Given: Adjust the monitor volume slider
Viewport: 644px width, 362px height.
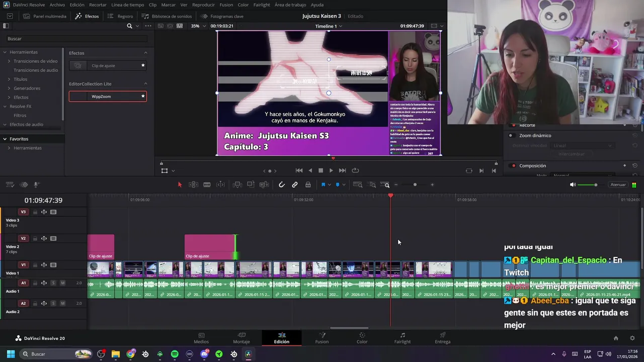Looking at the screenshot, I should [596, 185].
